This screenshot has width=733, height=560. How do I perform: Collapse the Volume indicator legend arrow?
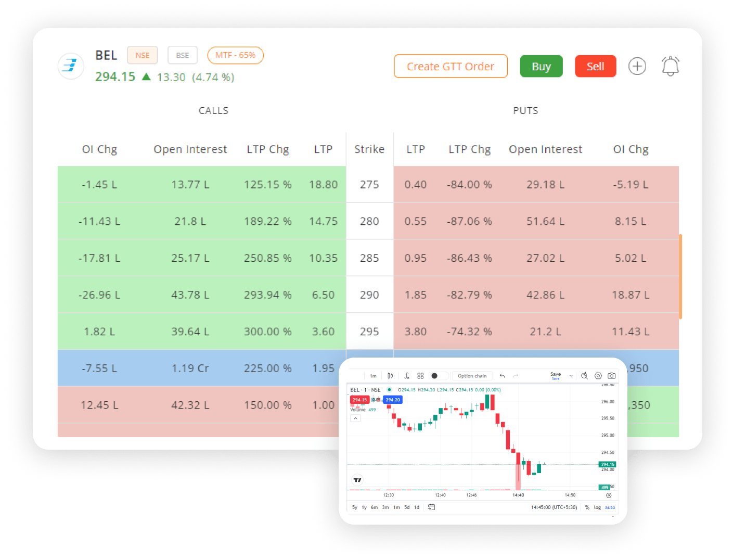355,418
